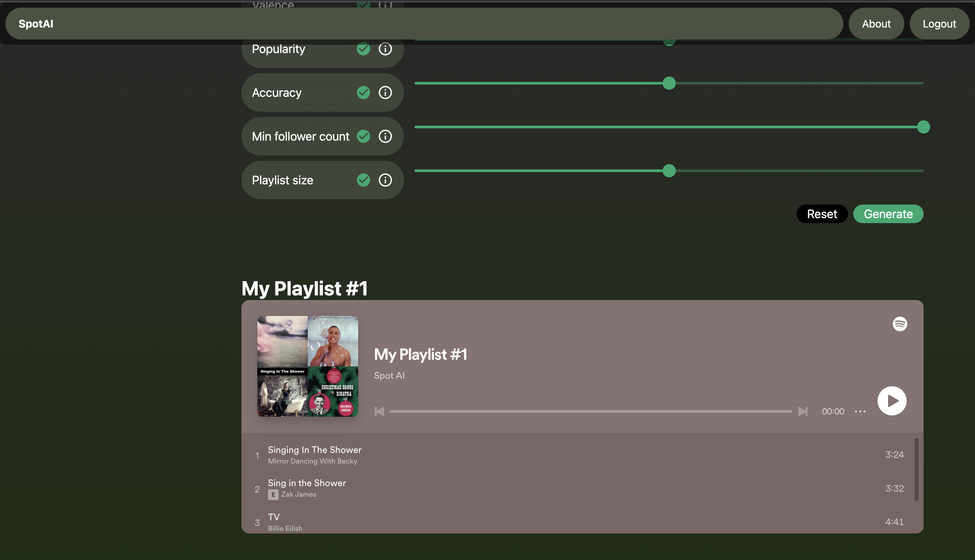Click the playlist cover art thumbnail

[x=307, y=366]
